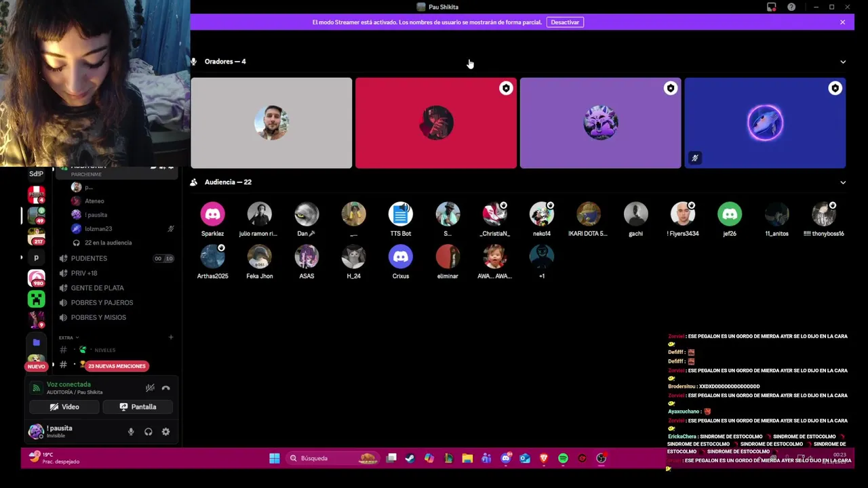Open the 'p' server icon
This screenshot has height=488, width=868.
pos(36,258)
